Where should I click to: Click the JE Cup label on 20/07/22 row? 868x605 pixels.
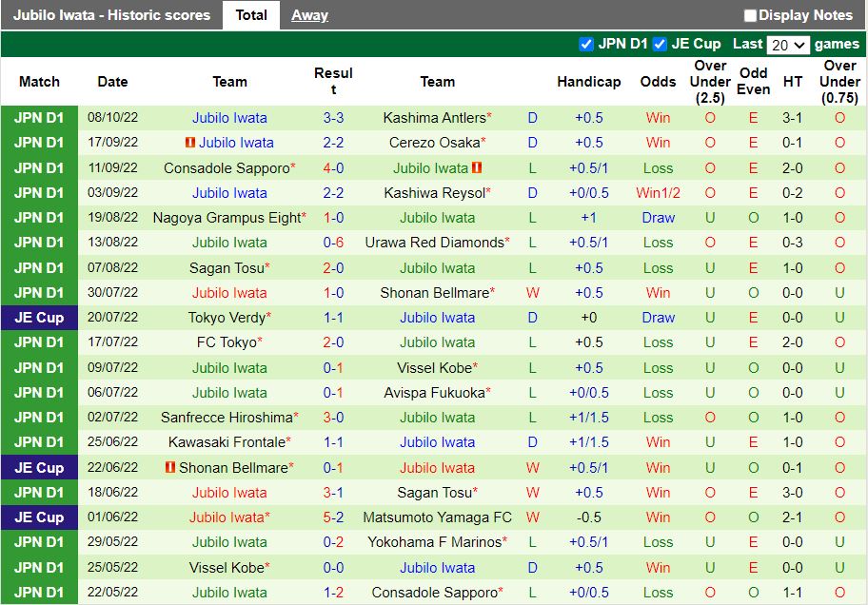tap(39, 318)
